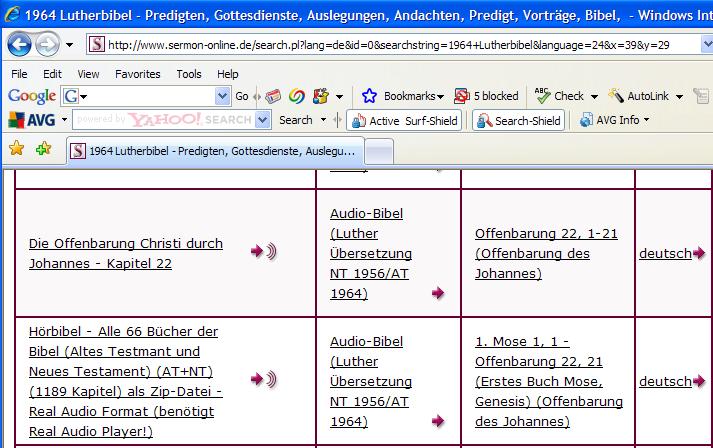Viewport: 713px width, 448px height.
Task: Open the Edit menu
Action: [52, 74]
